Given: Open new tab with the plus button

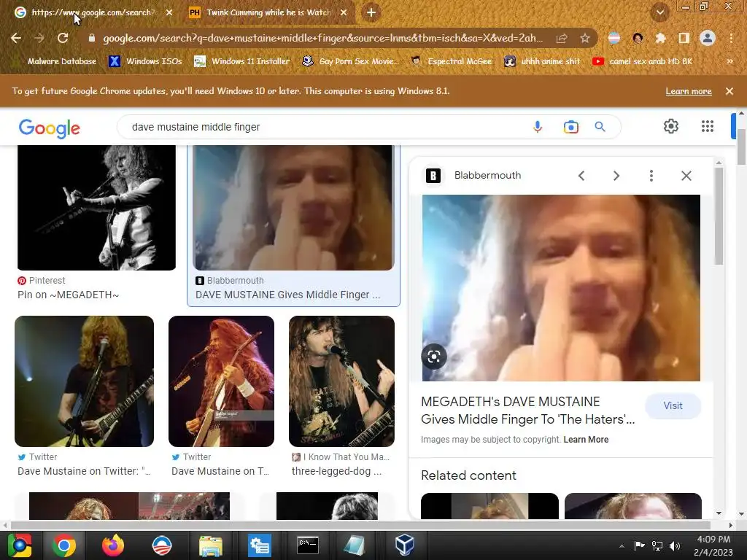Looking at the screenshot, I should 371,12.
